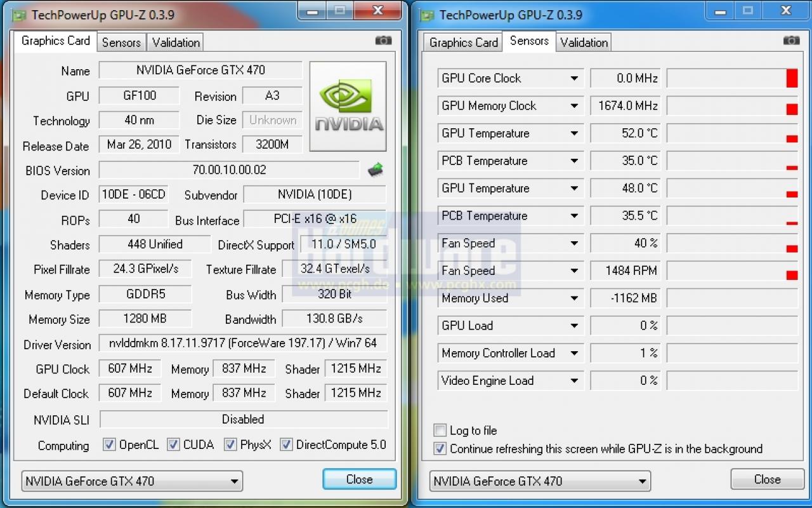Click the Device ID 10DE - 06CD field

[133, 194]
